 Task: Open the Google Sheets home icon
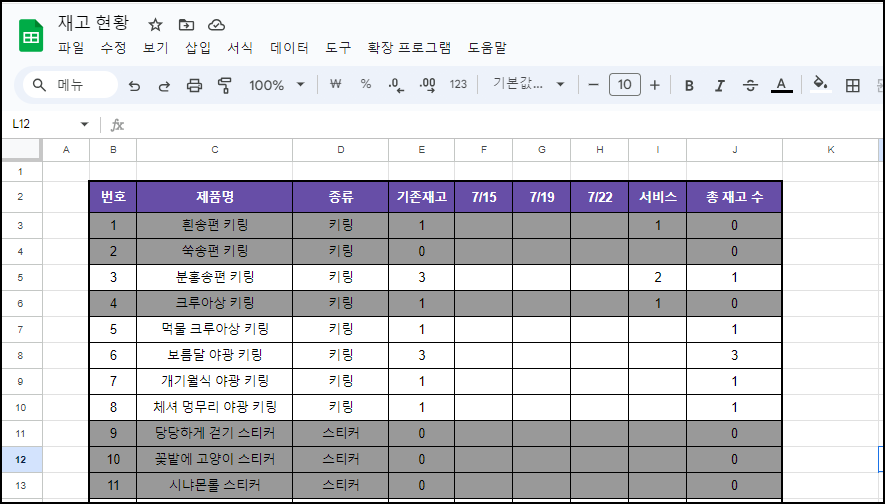31,36
